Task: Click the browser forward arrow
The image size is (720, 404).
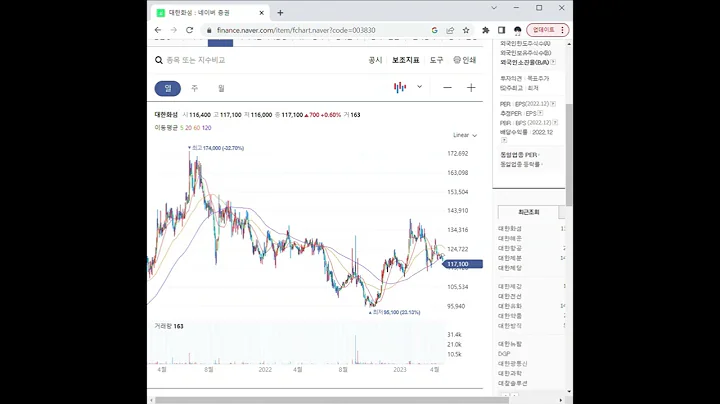Action: click(x=174, y=30)
